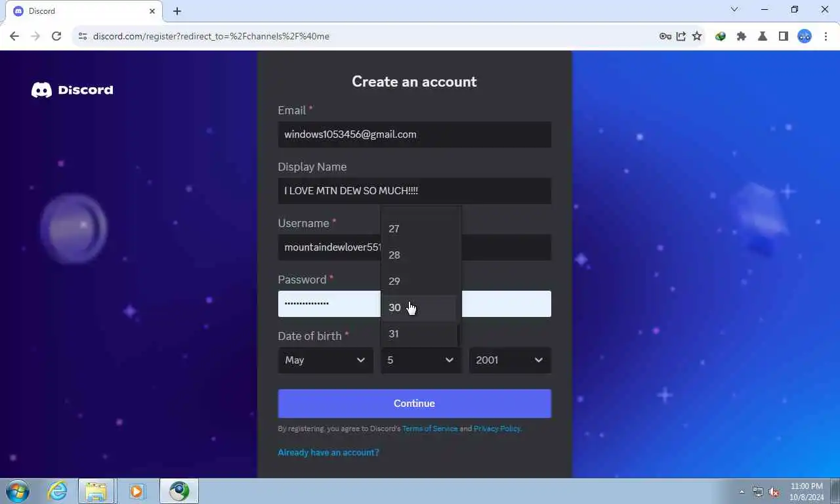The width and height of the screenshot is (840, 504).
Task: Open the network tray icon
Action: 758,492
